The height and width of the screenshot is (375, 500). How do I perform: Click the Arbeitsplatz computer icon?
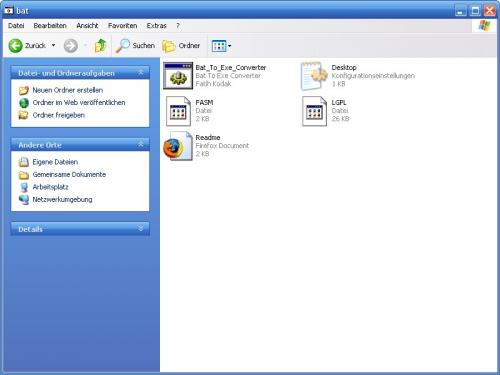coord(24,187)
